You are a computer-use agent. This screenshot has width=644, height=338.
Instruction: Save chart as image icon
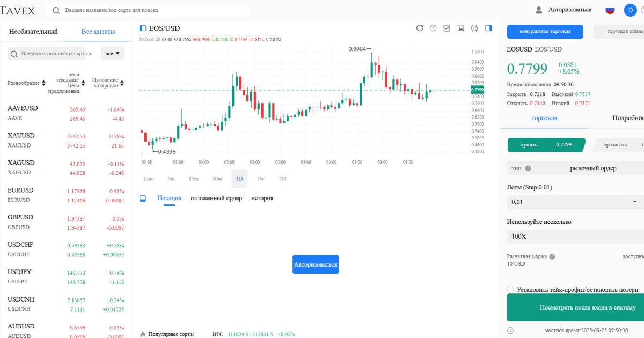460,28
